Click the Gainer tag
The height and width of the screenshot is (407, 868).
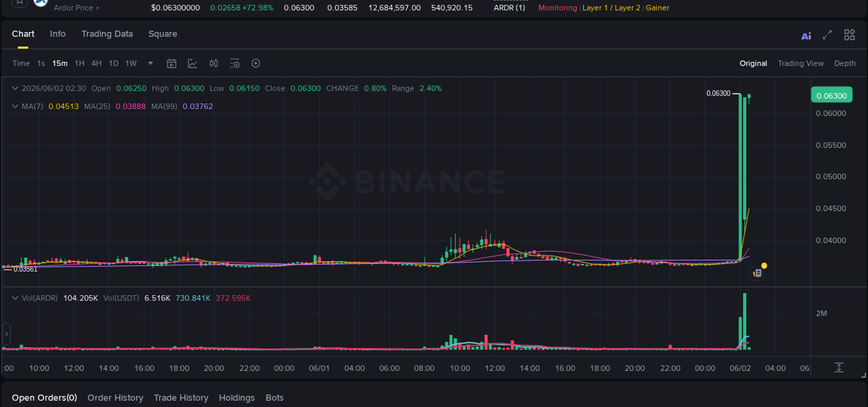point(658,8)
